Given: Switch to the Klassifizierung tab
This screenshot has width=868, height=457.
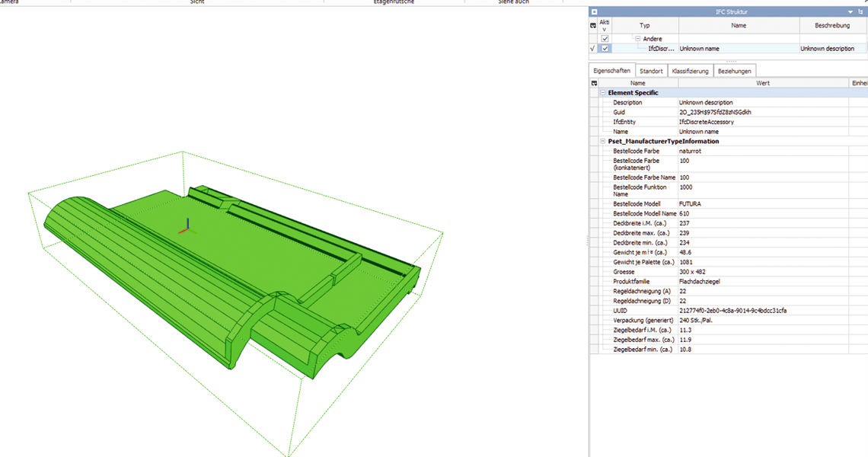Looking at the screenshot, I should click(690, 71).
